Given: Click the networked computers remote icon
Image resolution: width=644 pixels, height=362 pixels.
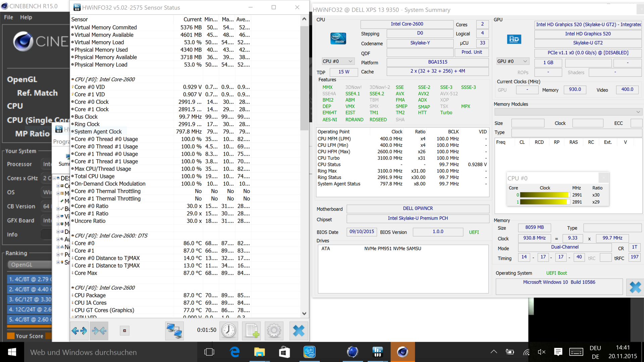Looking at the screenshot, I should pos(174,331).
